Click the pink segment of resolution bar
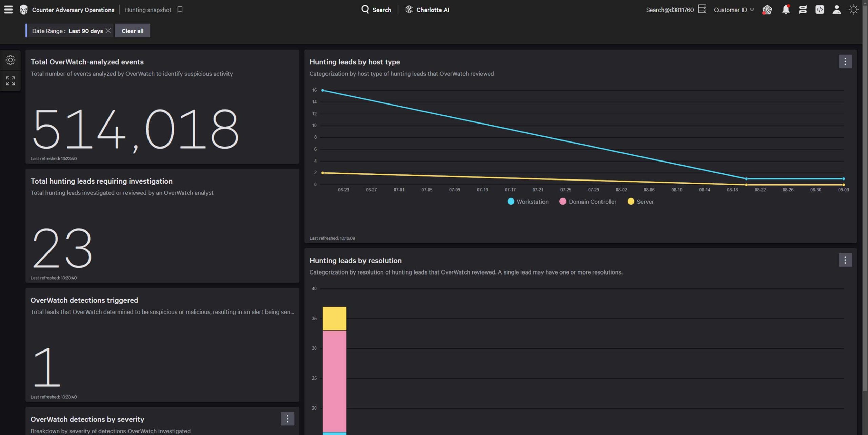The width and height of the screenshot is (868, 435). [x=334, y=381]
